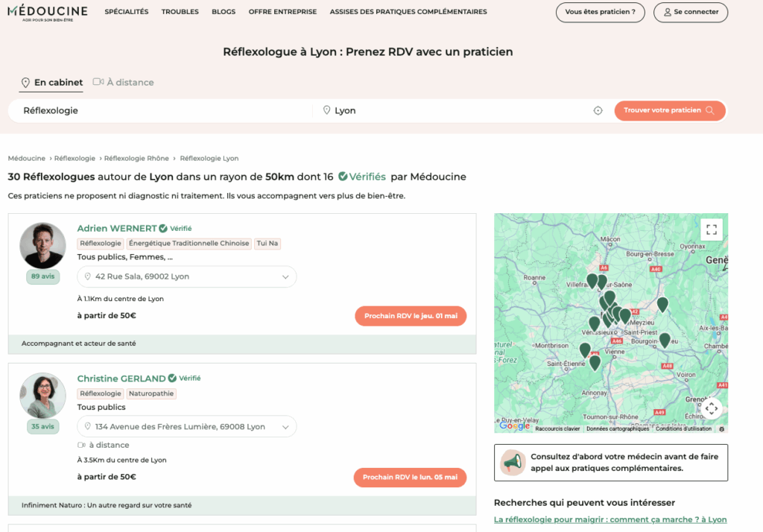Click the map marker near Saint-Étienne
The height and width of the screenshot is (532, 763).
pos(585,349)
